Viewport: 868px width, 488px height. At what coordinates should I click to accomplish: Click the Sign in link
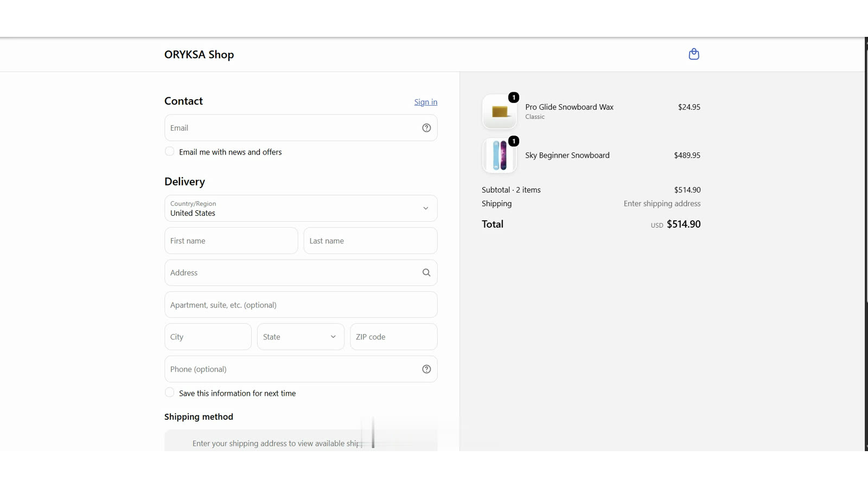tap(426, 102)
